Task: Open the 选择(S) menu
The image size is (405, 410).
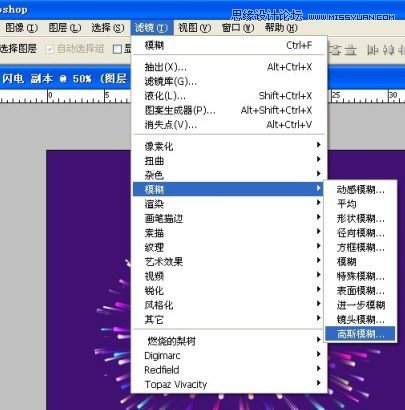Action: point(108,28)
